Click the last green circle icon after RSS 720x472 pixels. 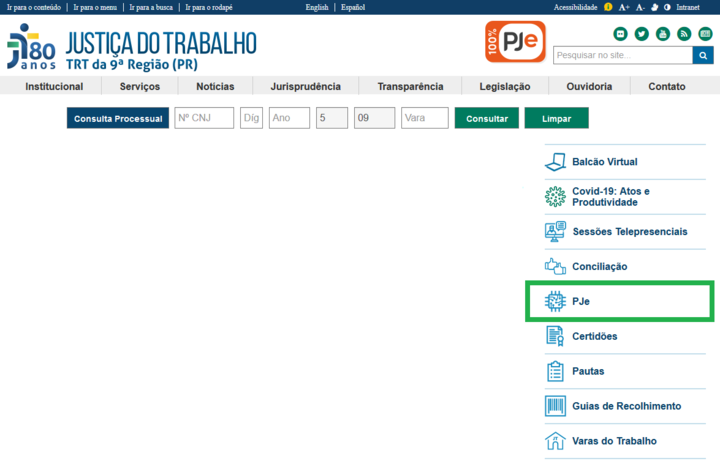point(705,34)
